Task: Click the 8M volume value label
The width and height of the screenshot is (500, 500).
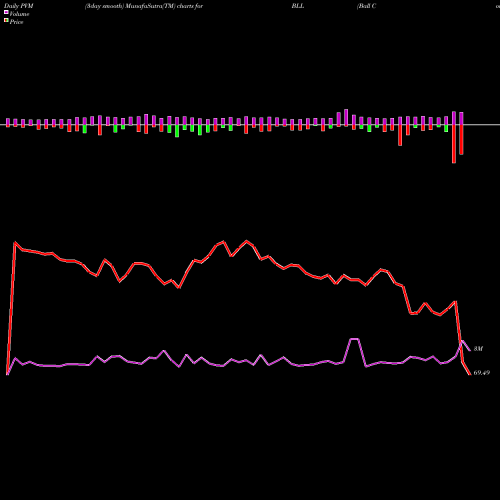Action: pyautogui.click(x=478, y=349)
